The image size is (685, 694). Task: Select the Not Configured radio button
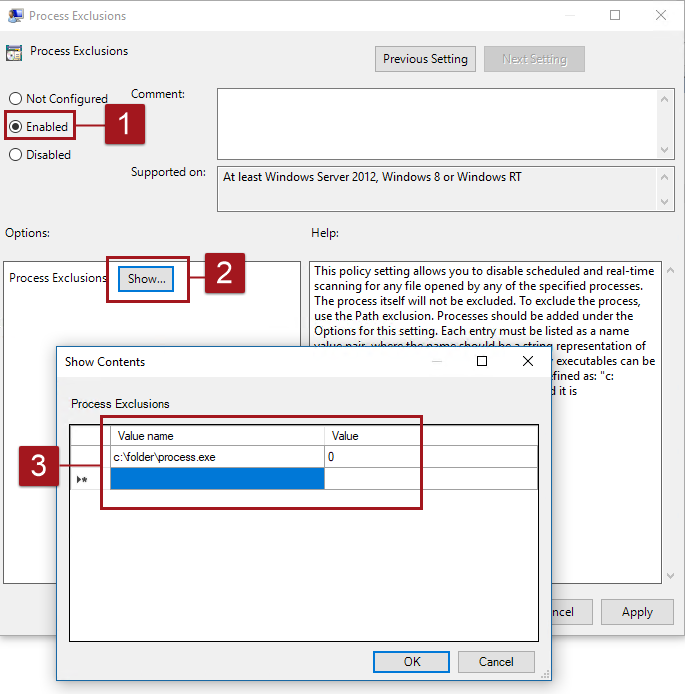[x=16, y=99]
